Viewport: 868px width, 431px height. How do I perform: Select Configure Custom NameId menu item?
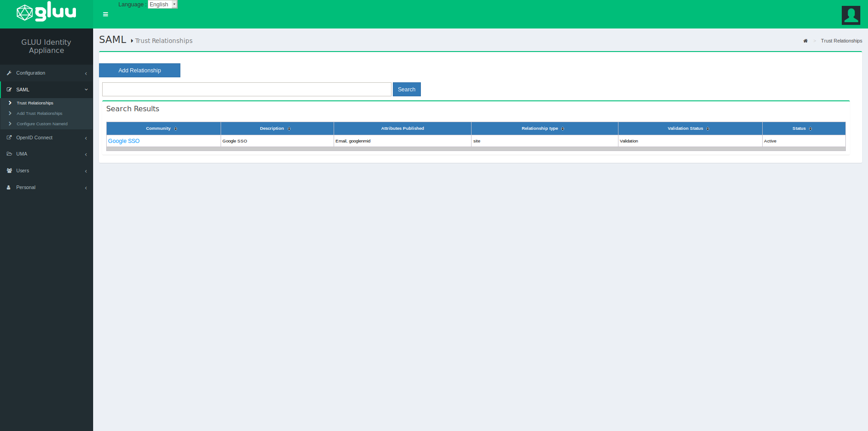(x=42, y=124)
